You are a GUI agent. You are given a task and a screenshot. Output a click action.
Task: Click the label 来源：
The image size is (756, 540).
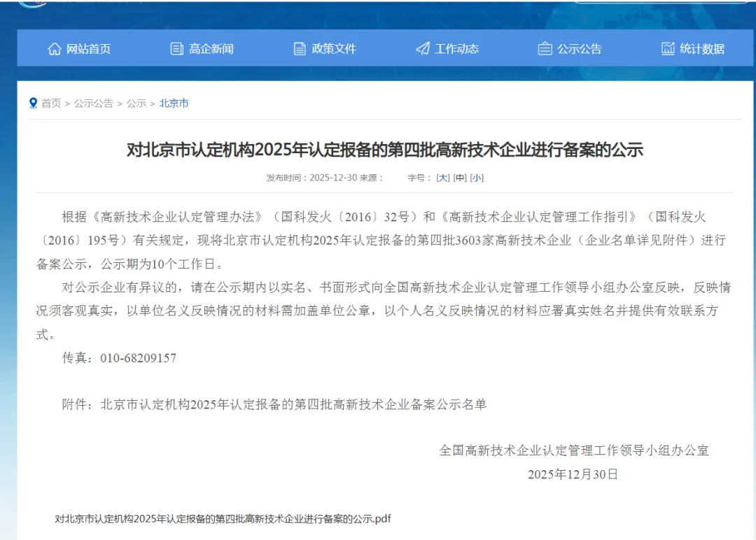[x=371, y=178]
